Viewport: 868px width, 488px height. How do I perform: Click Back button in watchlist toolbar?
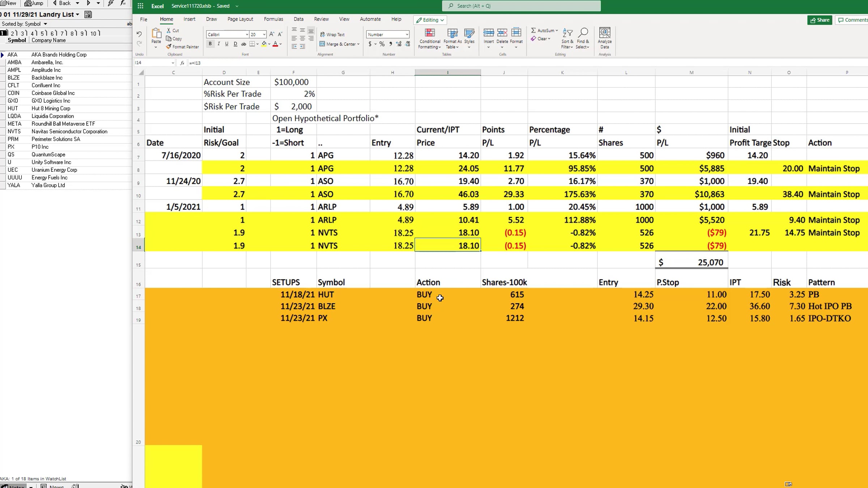pyautogui.click(x=62, y=3)
